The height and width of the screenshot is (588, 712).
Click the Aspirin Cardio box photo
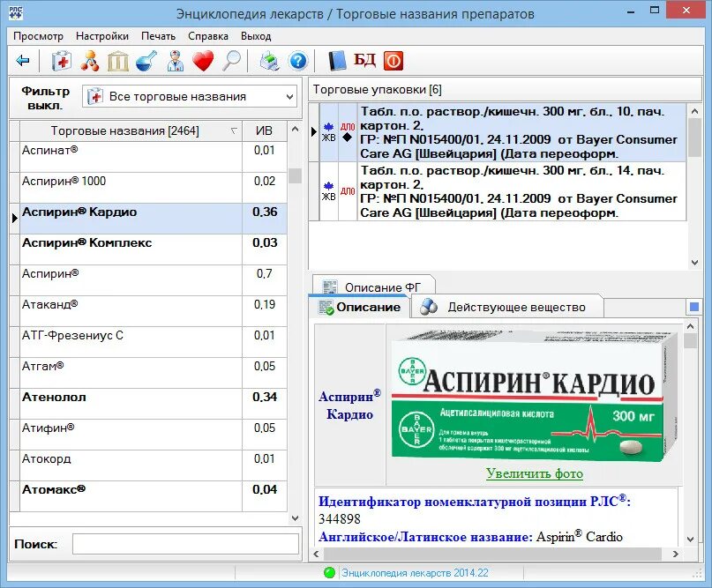point(535,397)
